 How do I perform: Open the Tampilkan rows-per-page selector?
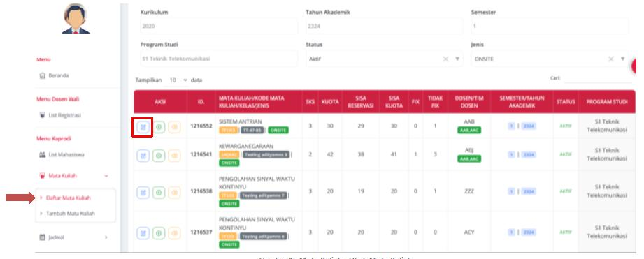click(178, 80)
